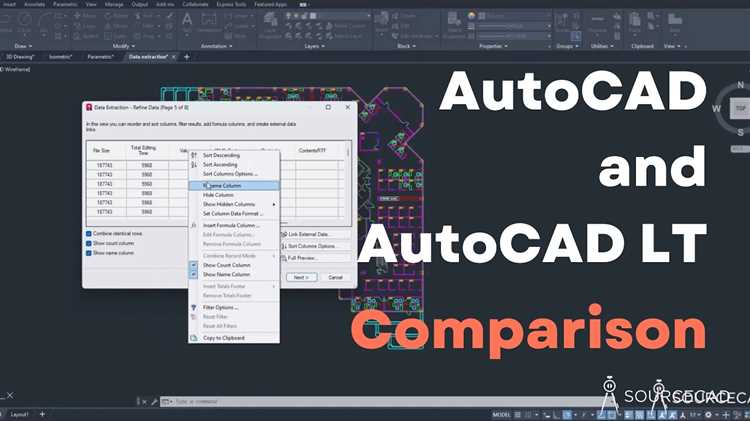
Task: Switch to Isometric file tab
Action: pos(60,57)
